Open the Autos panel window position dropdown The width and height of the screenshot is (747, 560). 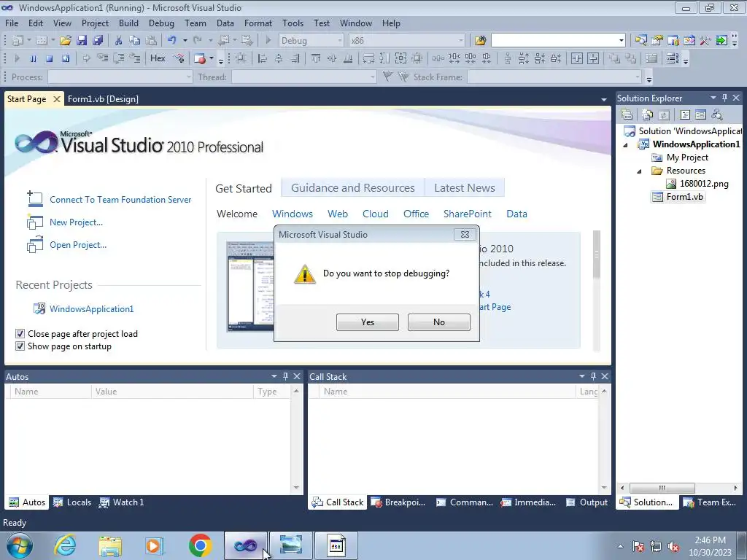click(274, 376)
